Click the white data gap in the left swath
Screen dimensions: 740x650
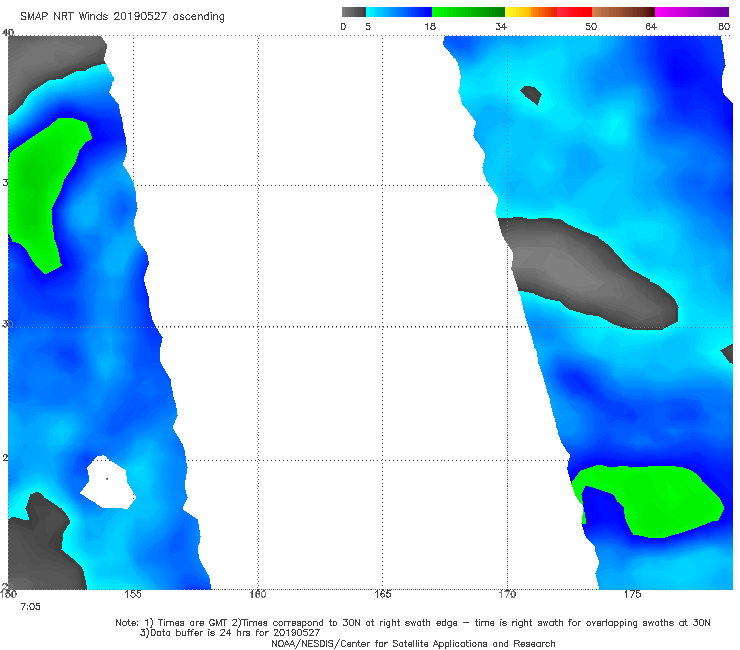(x=108, y=482)
